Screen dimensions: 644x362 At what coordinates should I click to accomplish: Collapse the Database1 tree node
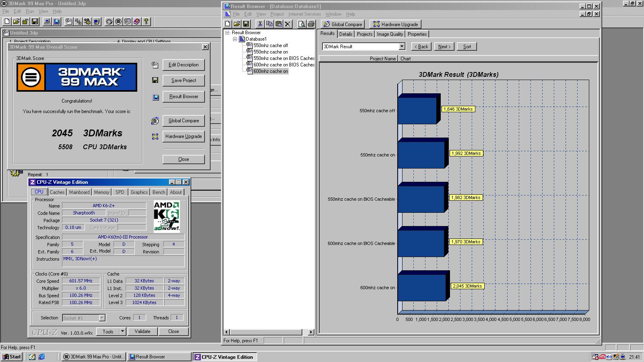(x=235, y=39)
